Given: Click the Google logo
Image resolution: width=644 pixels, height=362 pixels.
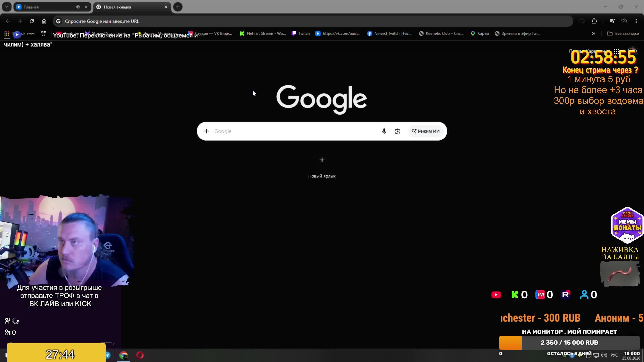Looking at the screenshot, I should [321, 100].
